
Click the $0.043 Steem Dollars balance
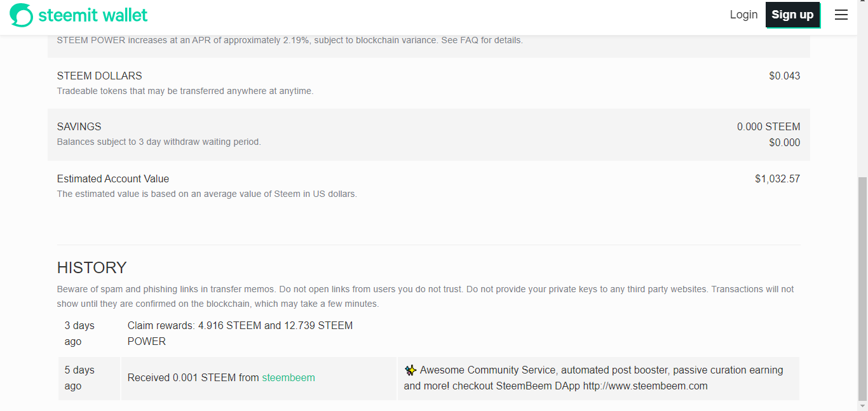[784, 76]
